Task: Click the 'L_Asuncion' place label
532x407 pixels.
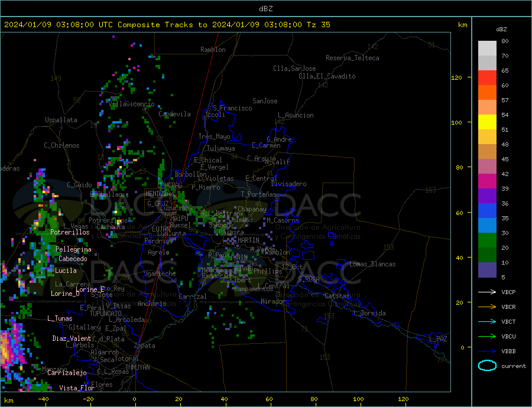Action: (x=296, y=115)
